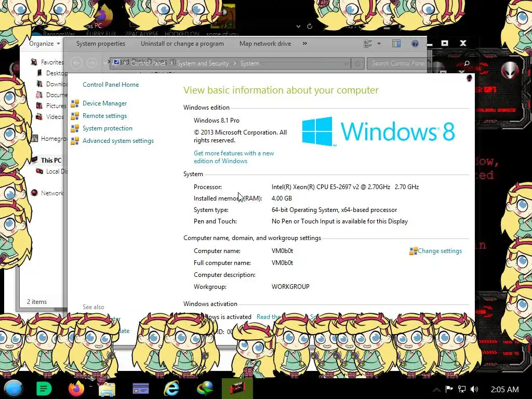Select Homegroup in the explorer sidebar

coord(54,138)
